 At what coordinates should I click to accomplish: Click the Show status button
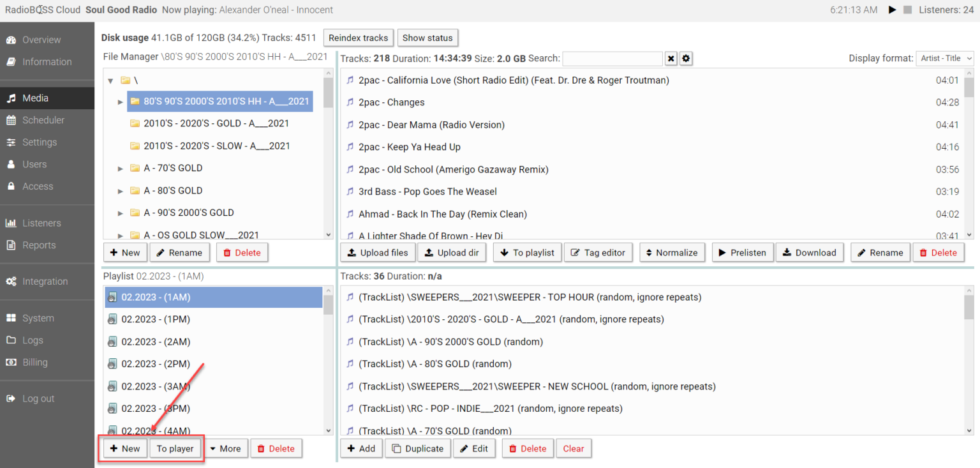pos(427,38)
